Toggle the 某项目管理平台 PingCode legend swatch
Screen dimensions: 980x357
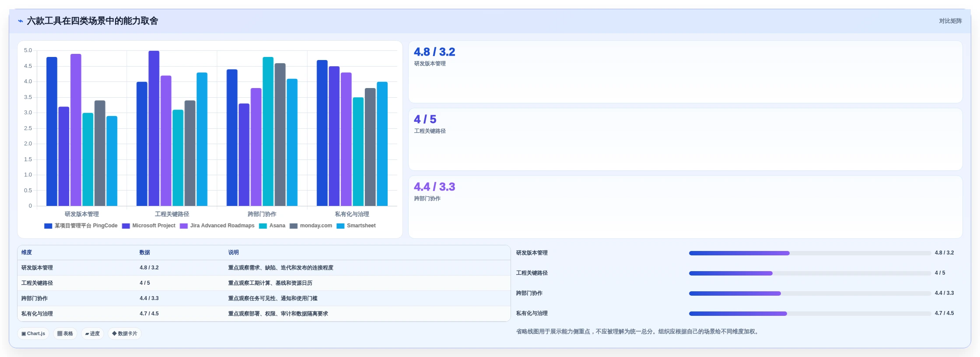[x=48, y=226]
